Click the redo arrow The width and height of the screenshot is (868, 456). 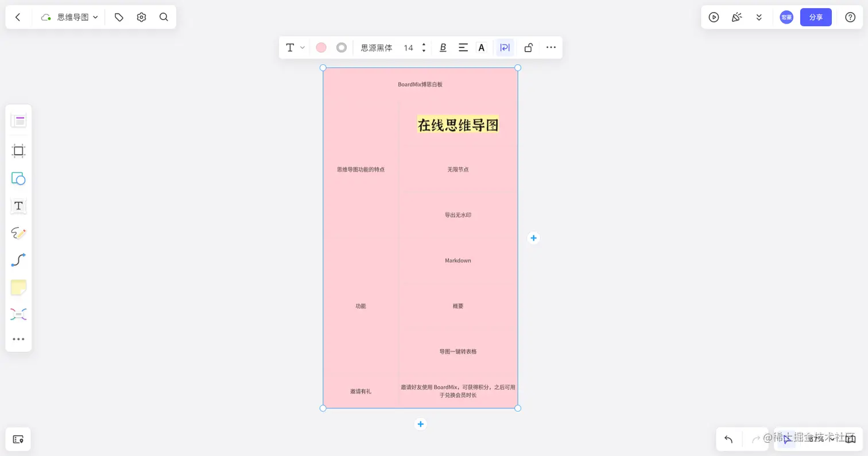[x=755, y=439]
